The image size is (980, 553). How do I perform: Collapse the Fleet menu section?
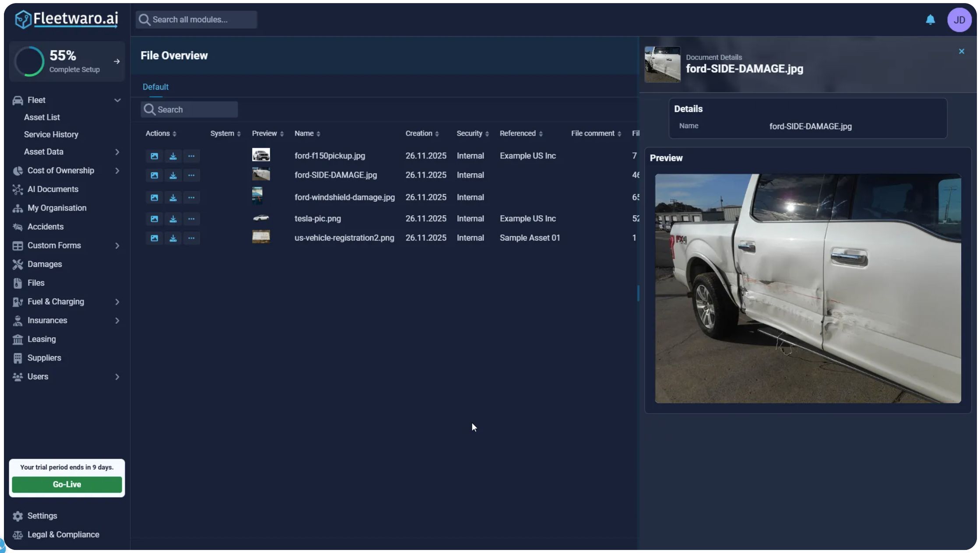117,100
